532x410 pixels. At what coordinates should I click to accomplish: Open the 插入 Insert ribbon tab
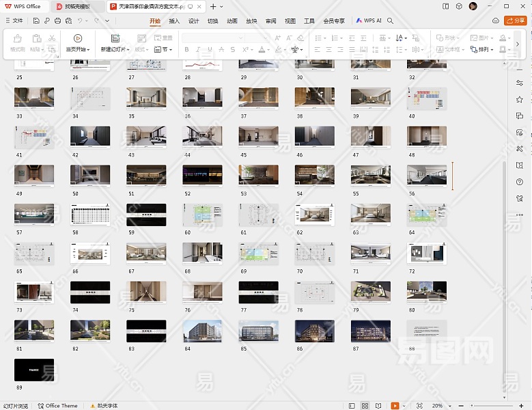pos(174,21)
